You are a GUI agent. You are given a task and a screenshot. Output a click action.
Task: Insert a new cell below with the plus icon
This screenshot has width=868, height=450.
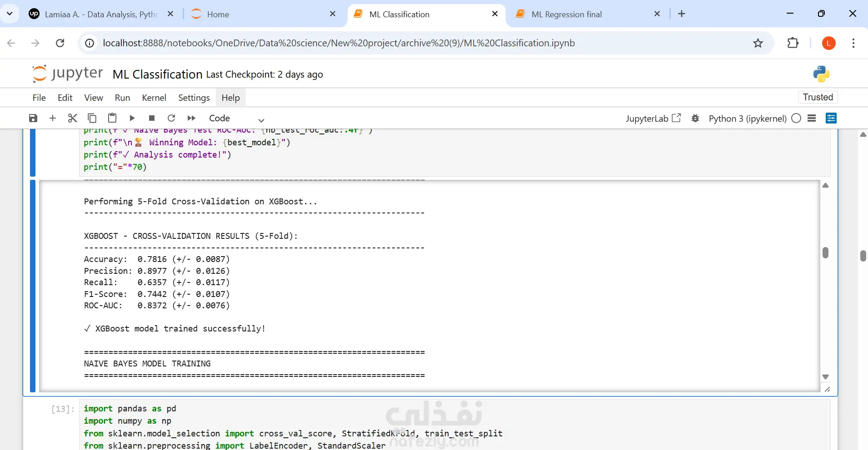[53, 118]
